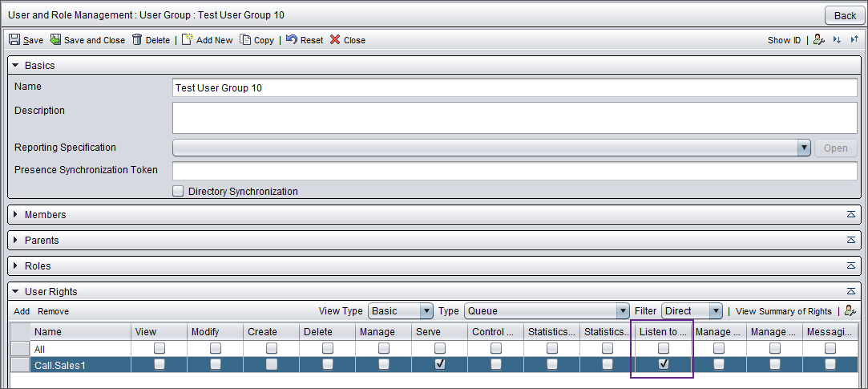Click the Description text area

click(x=515, y=117)
